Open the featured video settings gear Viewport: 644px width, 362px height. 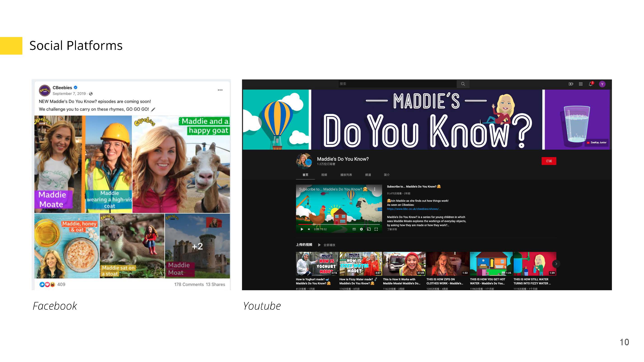[x=361, y=229]
